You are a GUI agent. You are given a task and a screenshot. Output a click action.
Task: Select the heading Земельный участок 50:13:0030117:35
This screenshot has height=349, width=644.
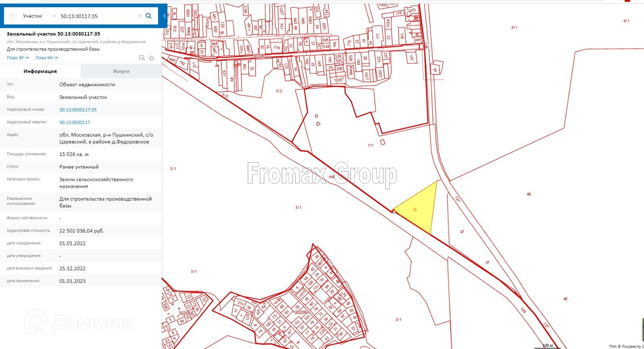[x=54, y=34]
